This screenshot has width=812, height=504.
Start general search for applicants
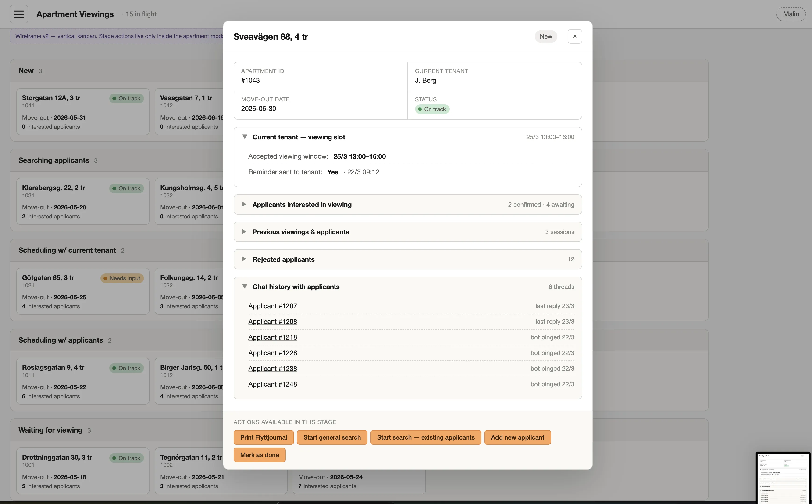click(x=332, y=437)
